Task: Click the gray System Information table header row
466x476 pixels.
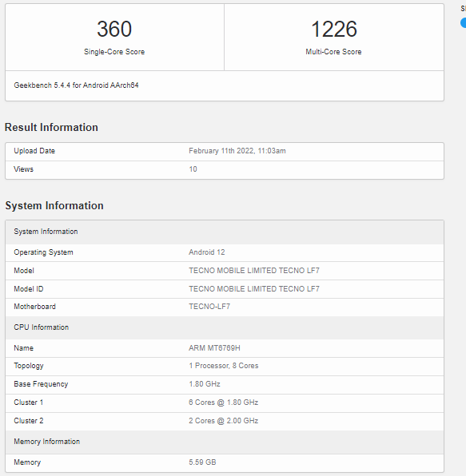Action: [x=225, y=232]
